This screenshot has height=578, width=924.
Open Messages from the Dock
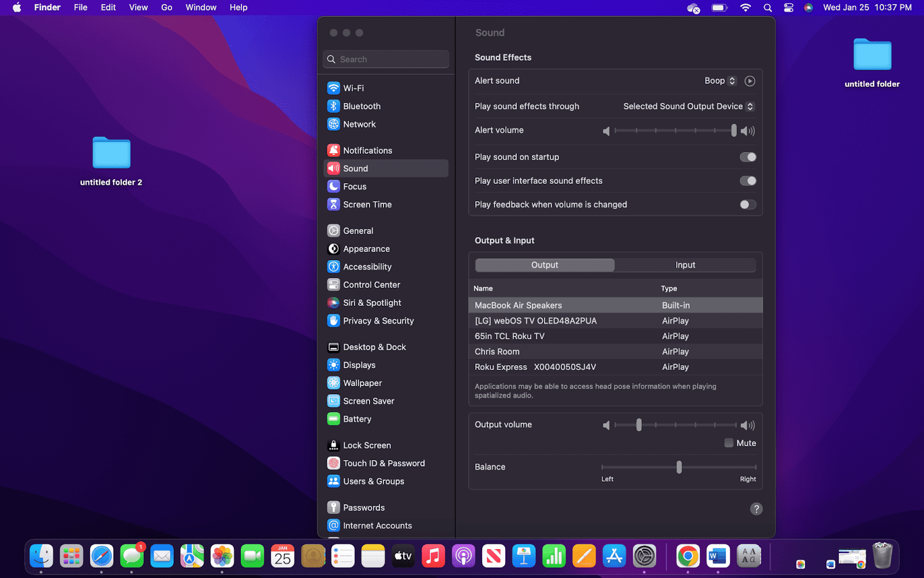tap(132, 556)
